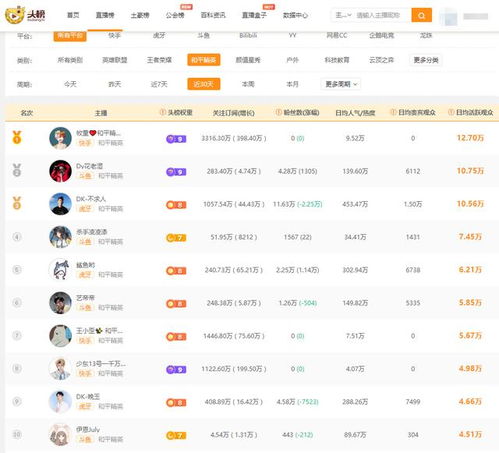This screenshot has width=499, height=453.
Task: Set period to 近7天
Action: pos(159,84)
